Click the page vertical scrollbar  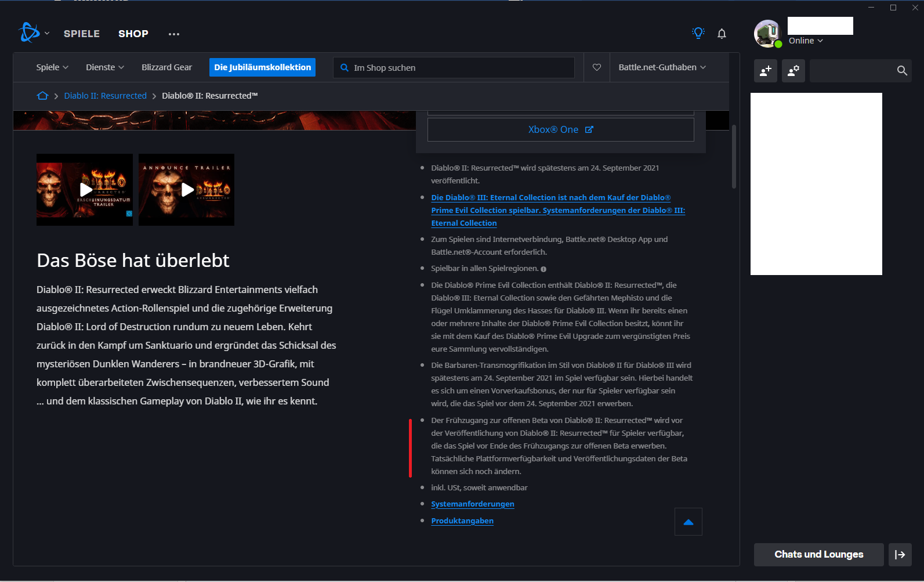[734, 157]
